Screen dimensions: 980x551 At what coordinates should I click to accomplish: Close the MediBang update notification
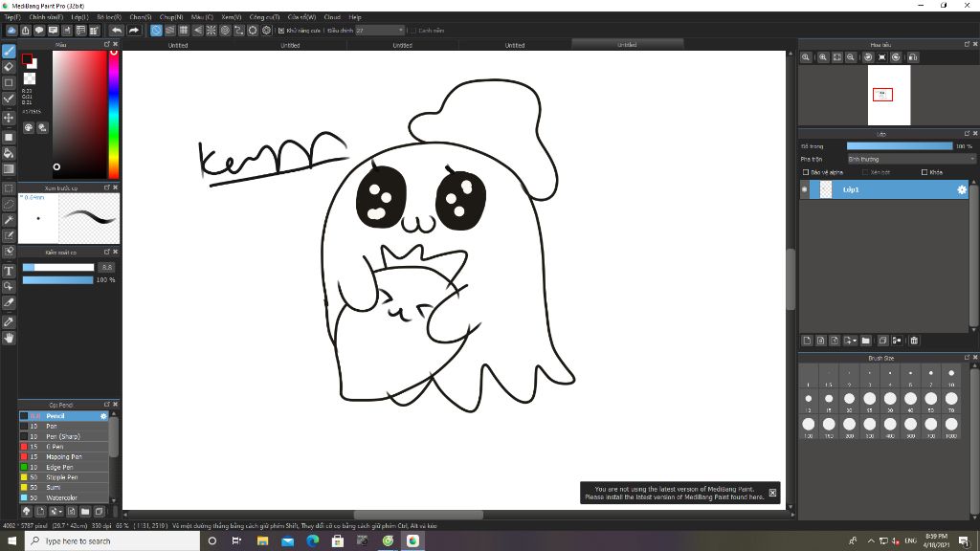click(x=772, y=493)
